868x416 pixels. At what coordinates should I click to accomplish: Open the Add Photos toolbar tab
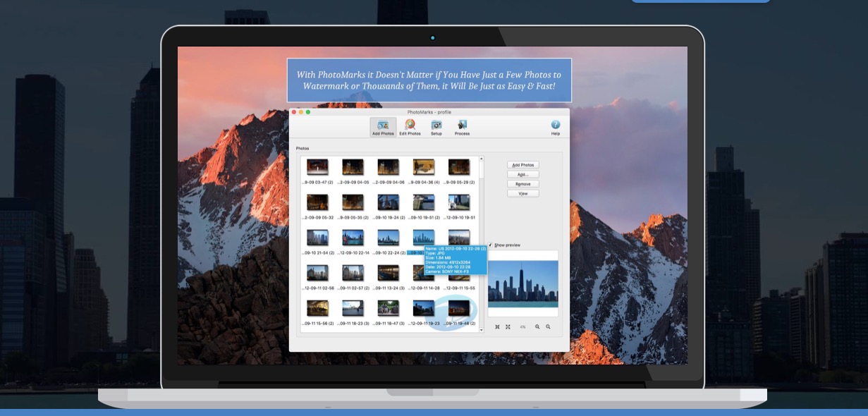pos(383,127)
